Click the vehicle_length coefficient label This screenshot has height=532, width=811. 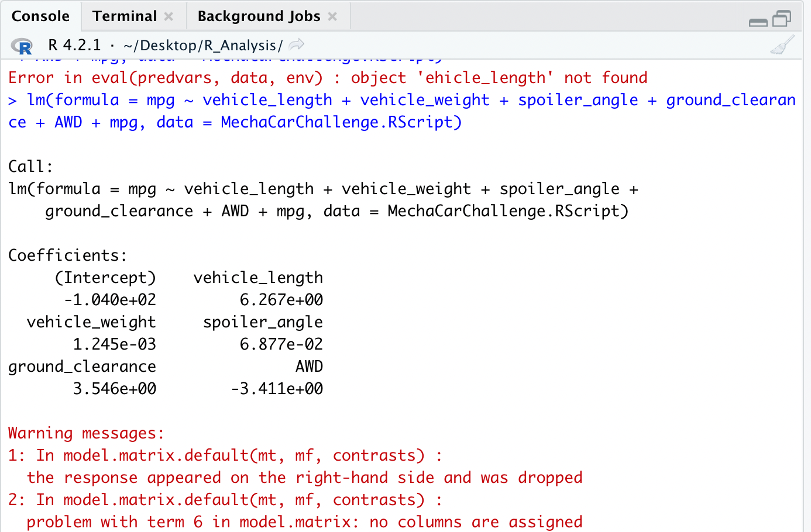[x=258, y=278]
